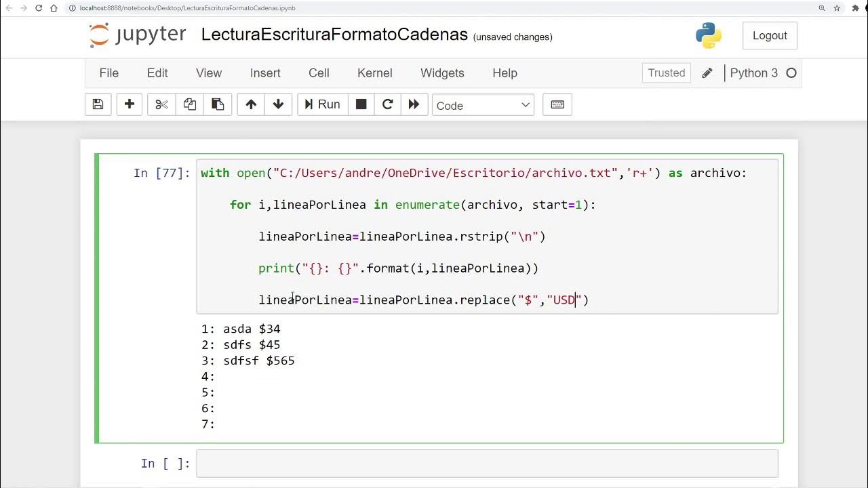Click the empty In [ ] prompt

[165, 464]
